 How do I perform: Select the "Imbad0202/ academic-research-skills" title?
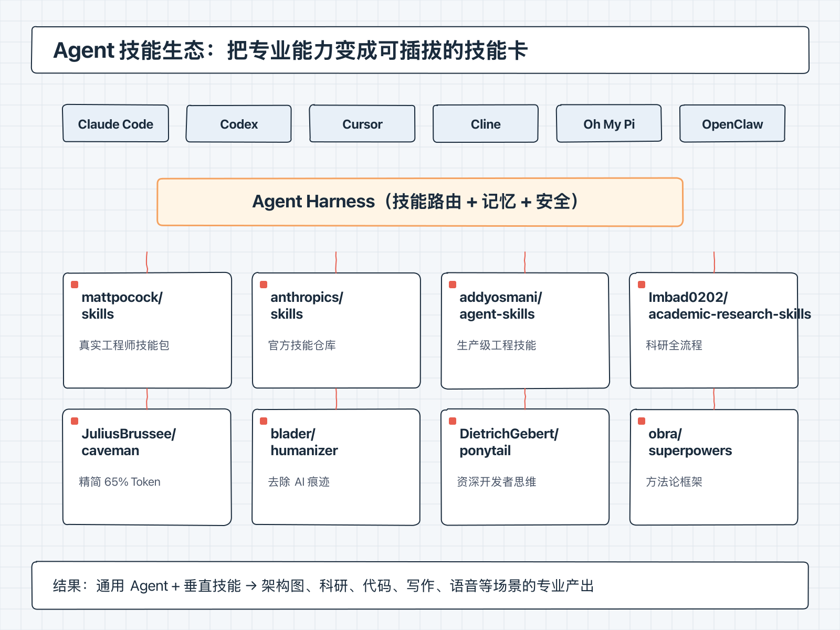click(x=730, y=306)
